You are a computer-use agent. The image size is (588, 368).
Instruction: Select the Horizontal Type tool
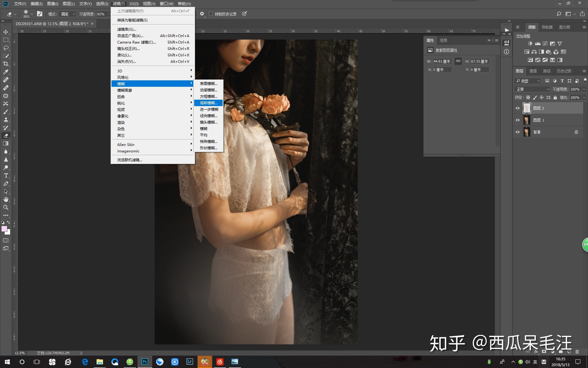pyautogui.click(x=6, y=175)
